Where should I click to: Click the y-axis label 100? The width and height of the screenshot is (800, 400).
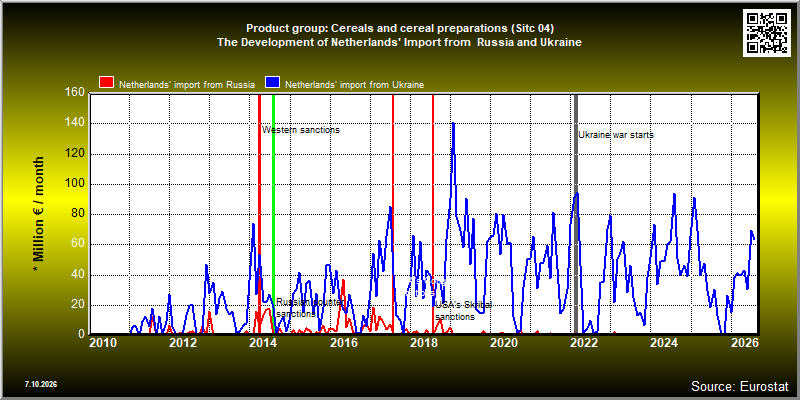tap(75, 184)
